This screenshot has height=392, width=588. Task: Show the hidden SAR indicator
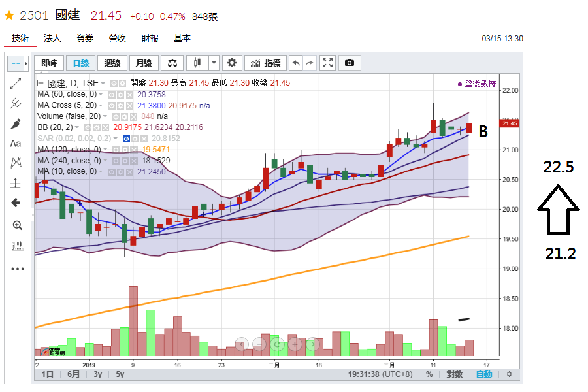tap(127, 139)
